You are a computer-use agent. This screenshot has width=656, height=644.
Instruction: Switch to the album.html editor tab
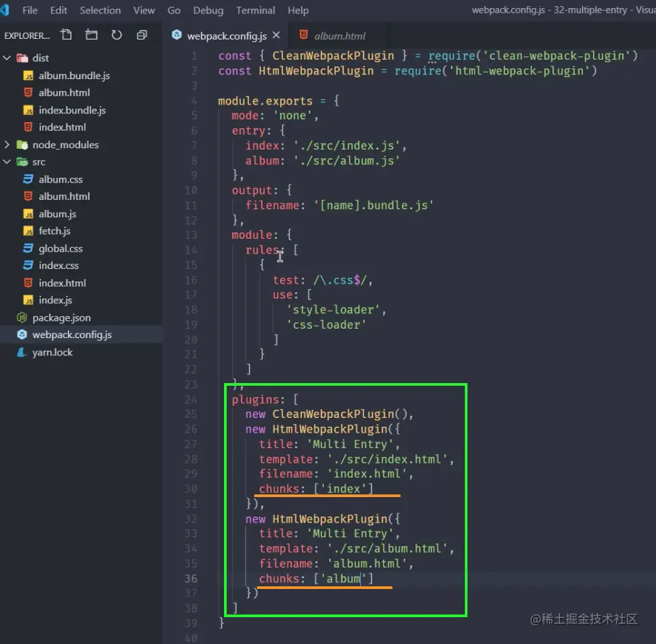tap(339, 36)
